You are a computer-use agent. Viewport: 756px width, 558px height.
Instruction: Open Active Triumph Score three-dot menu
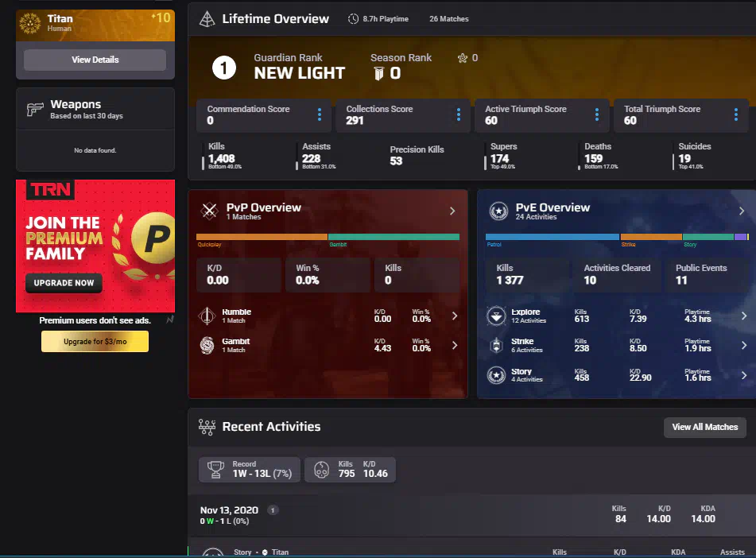point(598,115)
